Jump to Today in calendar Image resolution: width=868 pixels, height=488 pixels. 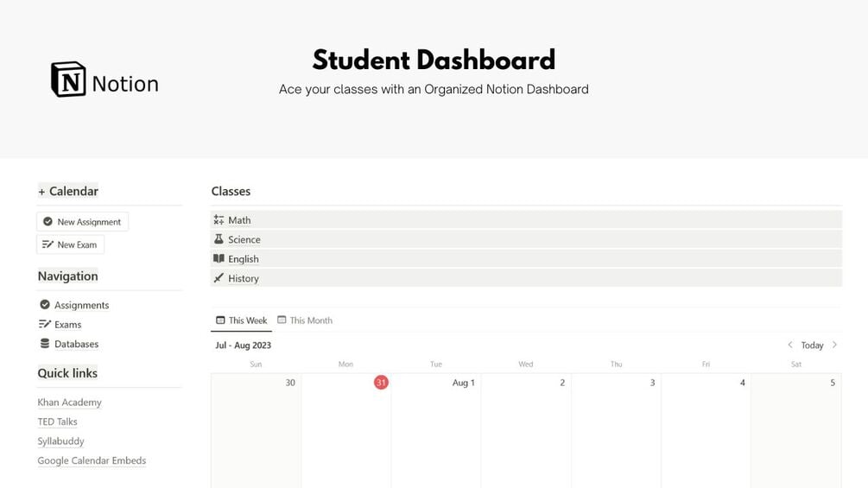click(x=812, y=345)
